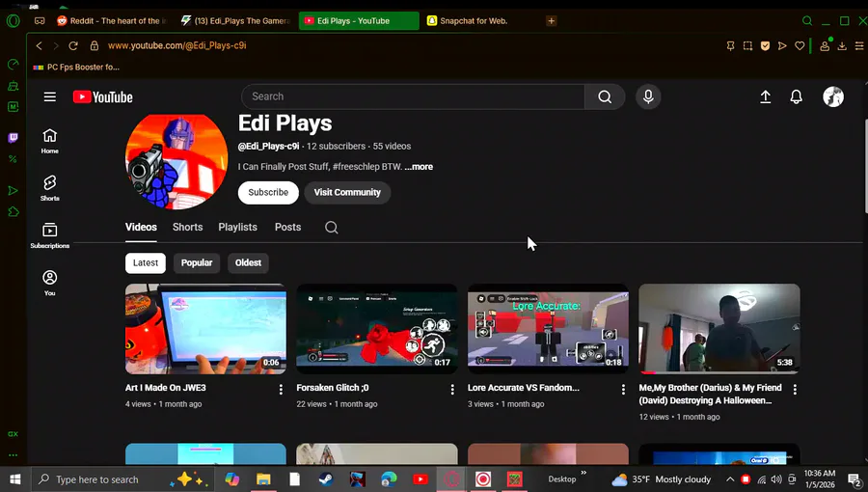Take a snapshot with the browser toolbar icon
868x492 pixels.
747,46
